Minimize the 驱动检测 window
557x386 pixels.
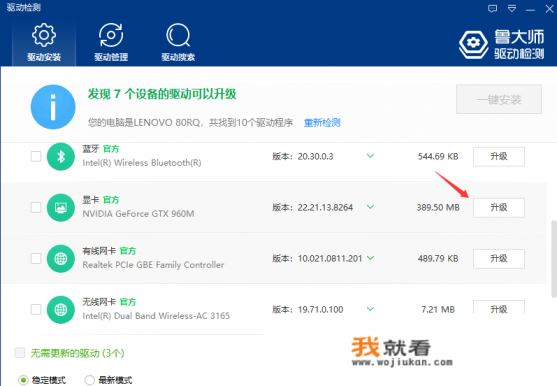coord(530,10)
